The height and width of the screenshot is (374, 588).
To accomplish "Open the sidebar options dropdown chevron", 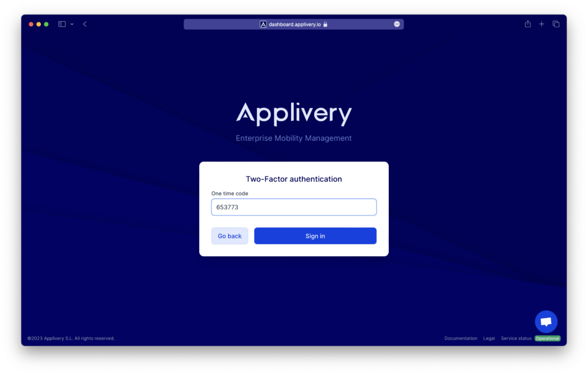I will [x=72, y=24].
